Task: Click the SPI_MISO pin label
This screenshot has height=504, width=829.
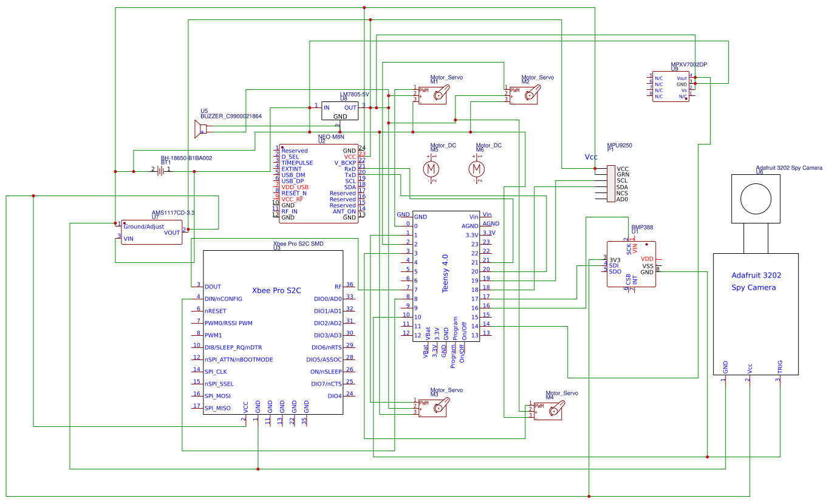Action: [217, 408]
